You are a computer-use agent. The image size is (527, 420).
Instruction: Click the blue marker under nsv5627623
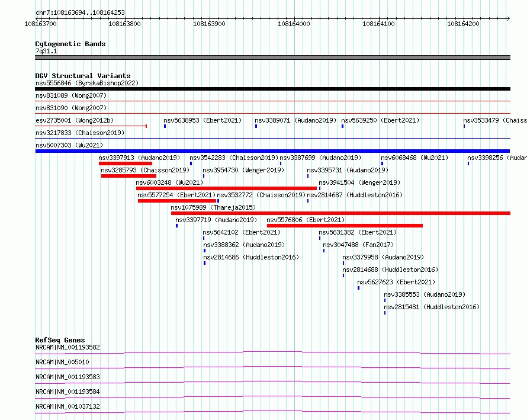point(359,288)
